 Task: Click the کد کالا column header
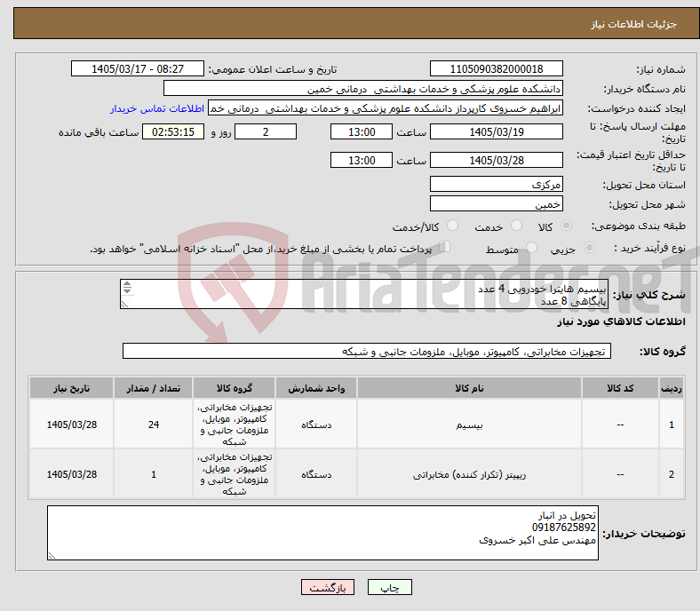(620, 388)
